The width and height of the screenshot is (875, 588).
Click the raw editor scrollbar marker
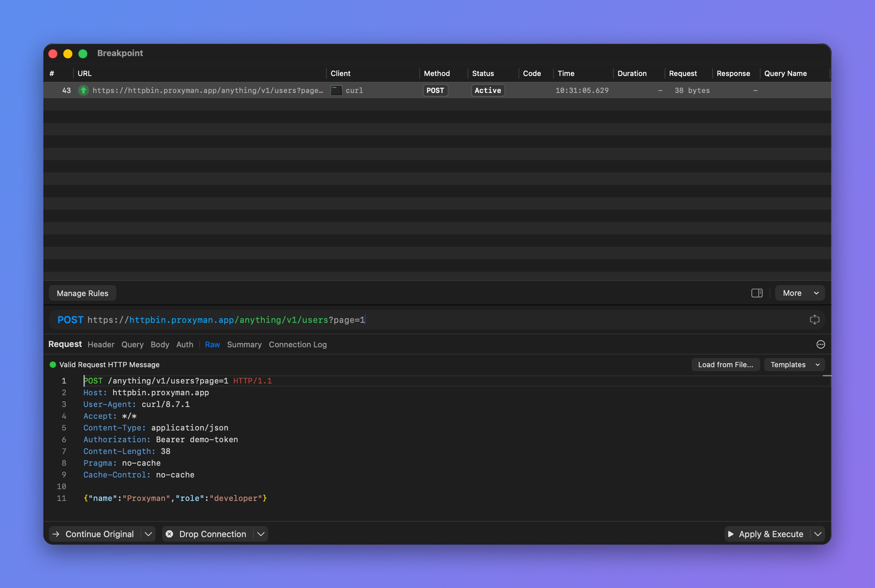point(827,375)
